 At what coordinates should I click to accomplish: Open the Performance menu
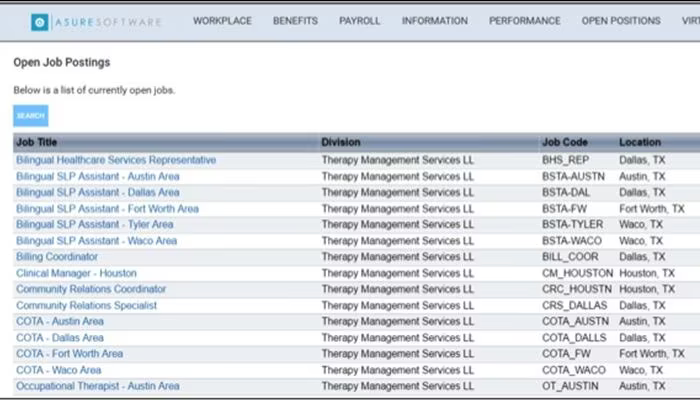point(525,21)
